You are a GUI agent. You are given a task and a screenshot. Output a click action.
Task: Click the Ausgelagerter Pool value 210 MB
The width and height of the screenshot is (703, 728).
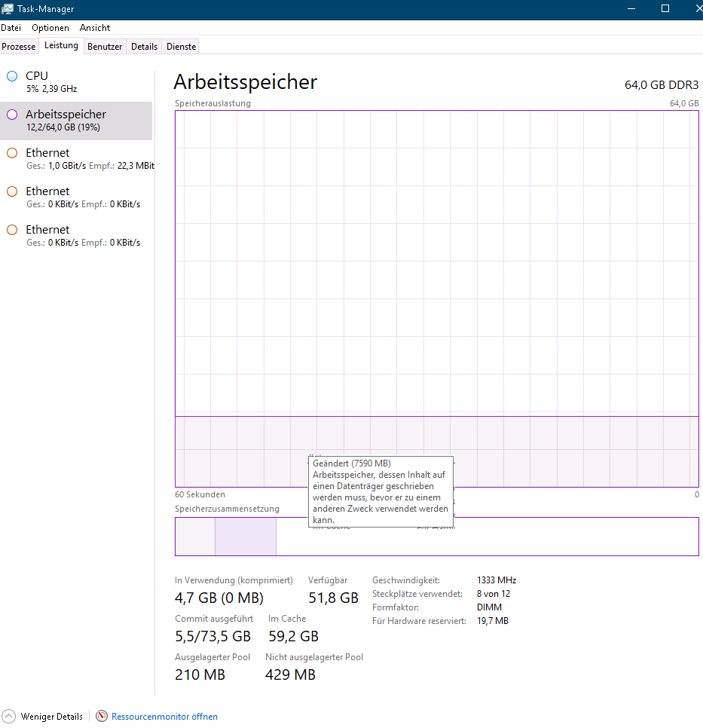(200, 674)
